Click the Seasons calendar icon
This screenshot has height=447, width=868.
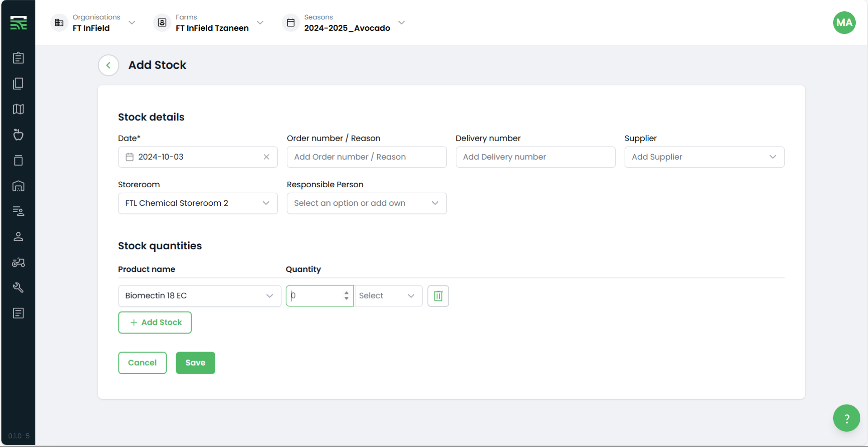(291, 23)
